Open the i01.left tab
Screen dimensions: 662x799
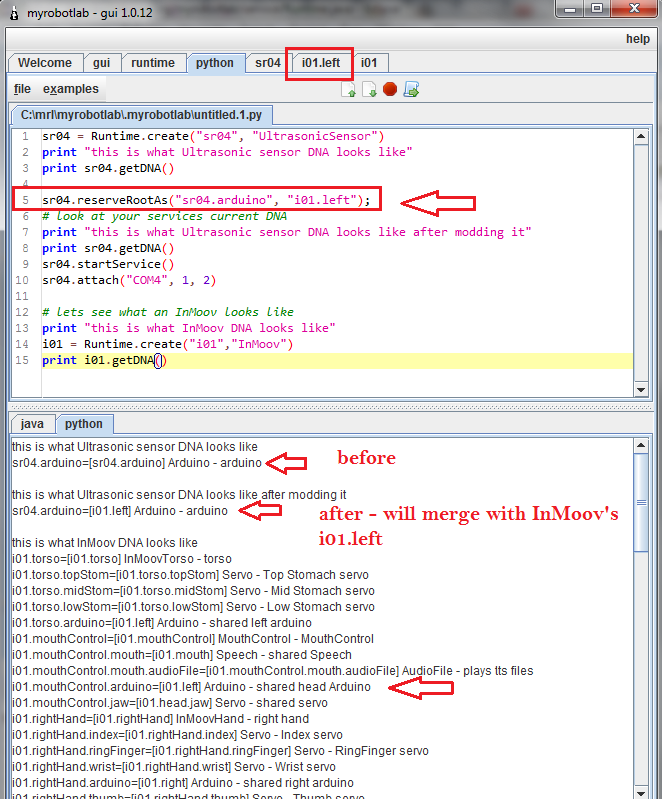pyautogui.click(x=321, y=63)
